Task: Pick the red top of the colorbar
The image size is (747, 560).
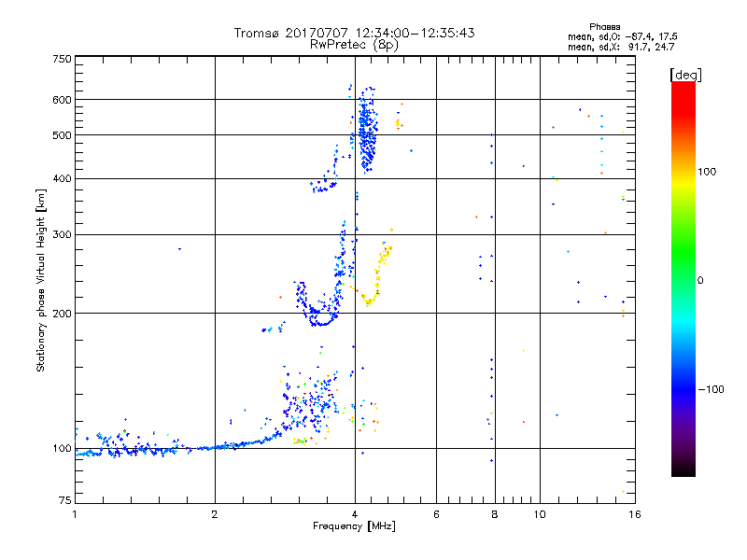Action: (x=683, y=87)
